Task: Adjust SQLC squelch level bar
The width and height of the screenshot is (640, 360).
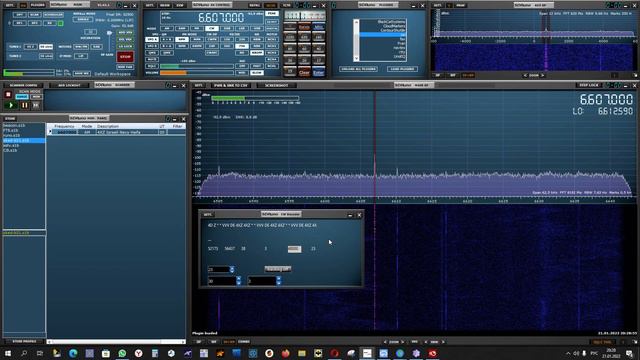Action: [197, 66]
